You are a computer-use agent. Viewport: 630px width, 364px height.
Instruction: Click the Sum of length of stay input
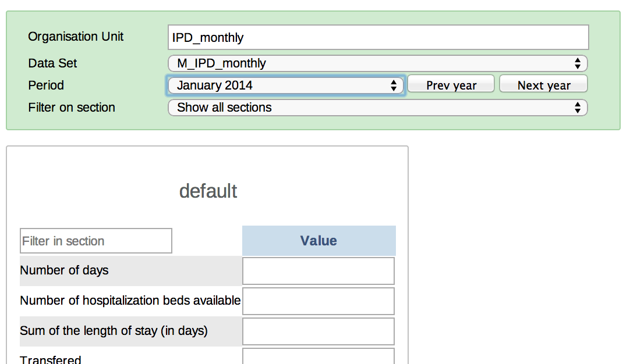(318, 331)
